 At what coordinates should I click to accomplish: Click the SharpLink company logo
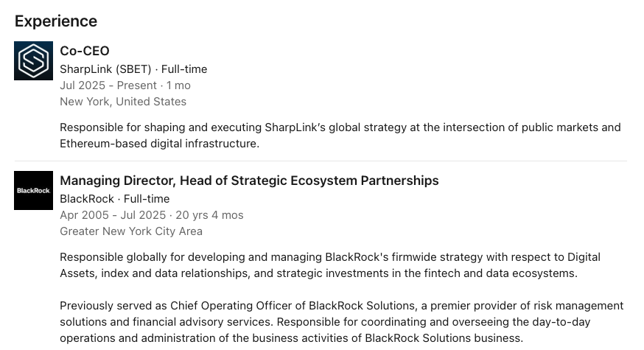pyautogui.click(x=34, y=60)
